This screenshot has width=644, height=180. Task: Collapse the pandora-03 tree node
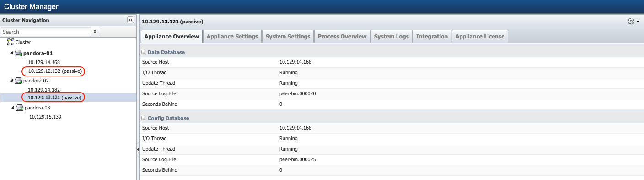pyautogui.click(x=13, y=108)
